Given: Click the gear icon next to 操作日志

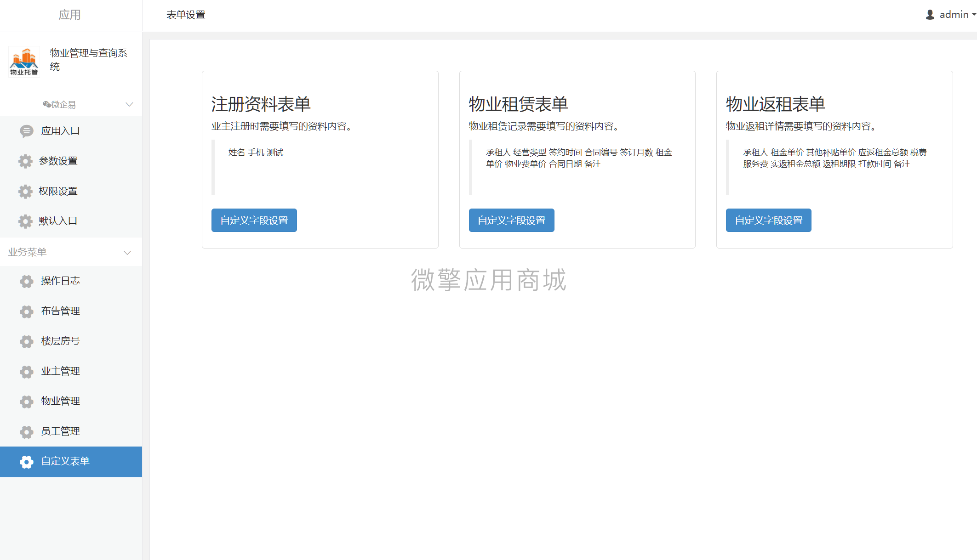Looking at the screenshot, I should [x=27, y=281].
